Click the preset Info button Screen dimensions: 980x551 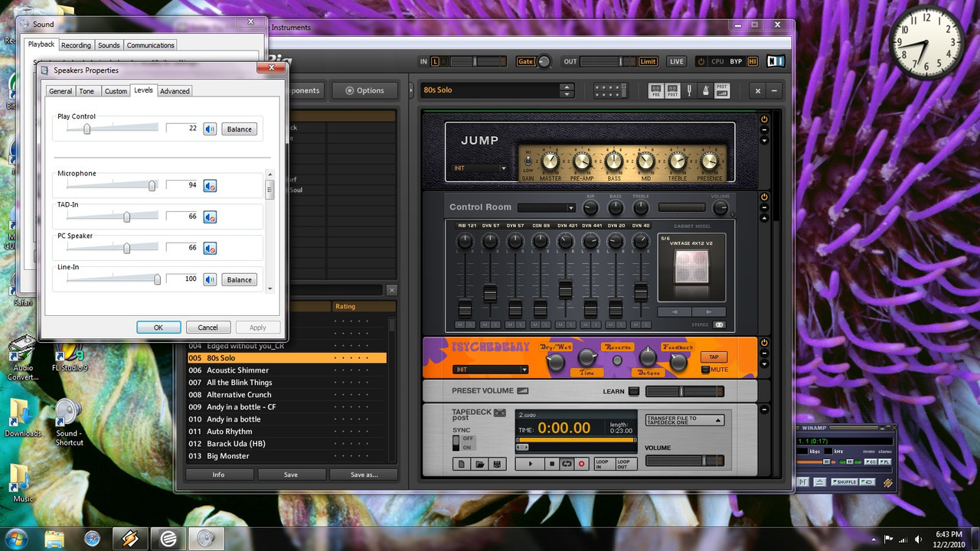218,474
